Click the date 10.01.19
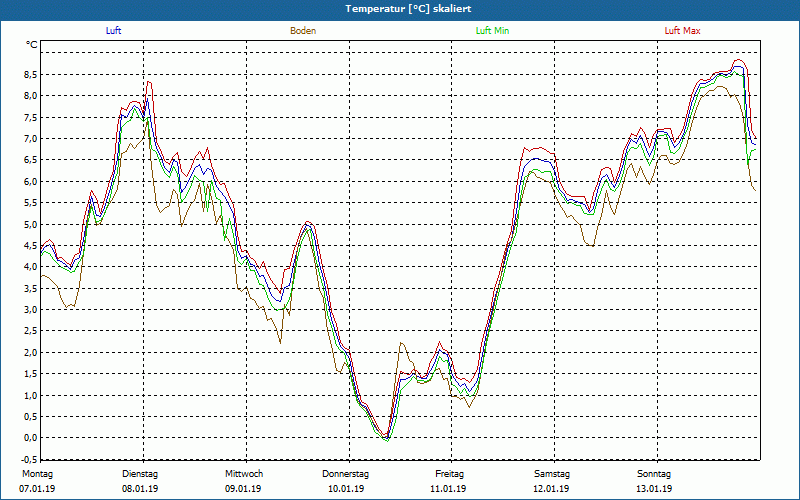800x500 pixels. click(346, 489)
